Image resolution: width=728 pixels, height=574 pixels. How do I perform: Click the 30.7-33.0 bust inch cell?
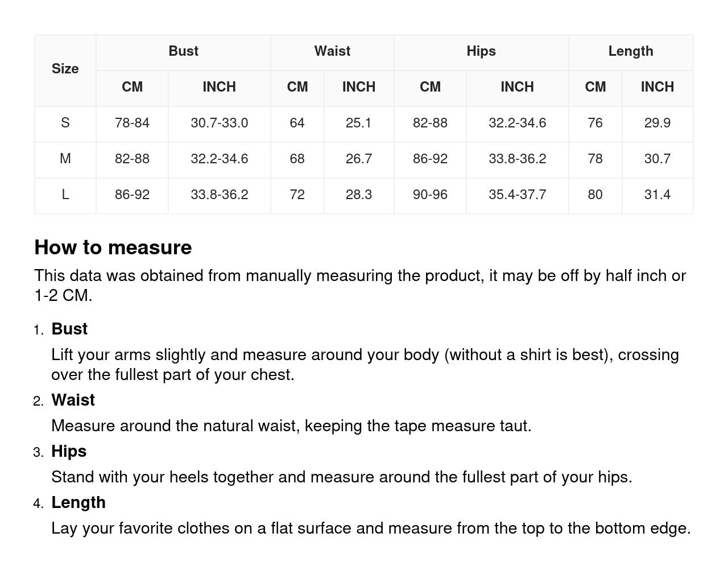219,123
